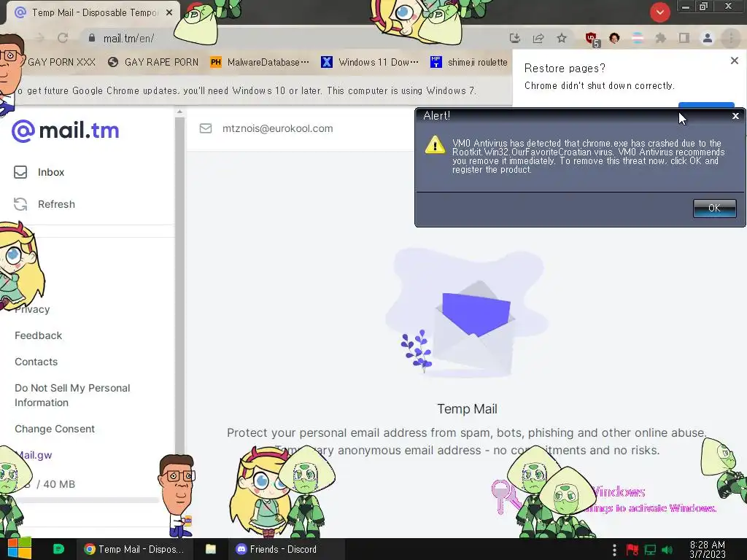Dismiss the Restore pages popup
747x560 pixels.
click(734, 61)
